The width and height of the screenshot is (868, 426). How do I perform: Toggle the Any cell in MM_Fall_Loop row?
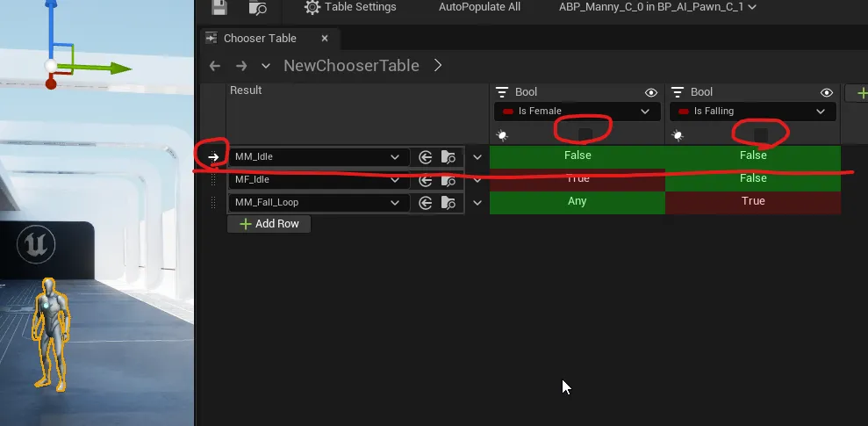577,202
